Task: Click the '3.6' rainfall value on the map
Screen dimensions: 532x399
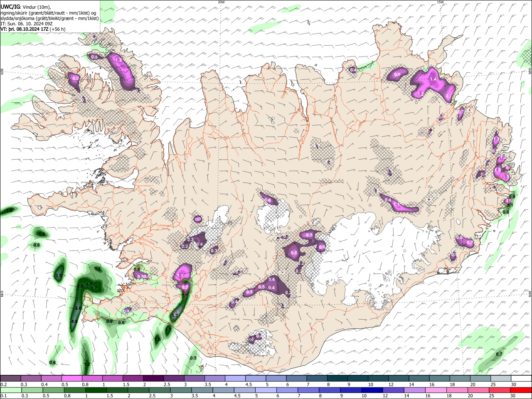Action: coord(78,308)
